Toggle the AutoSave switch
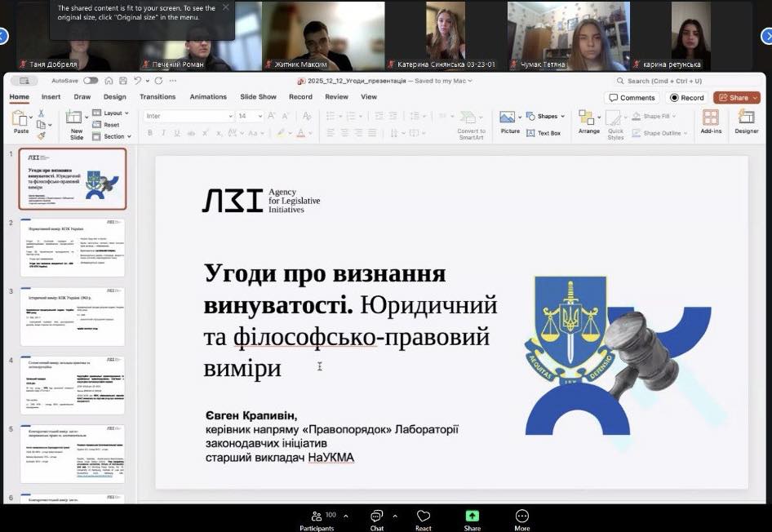The image size is (772, 532). pos(91,81)
